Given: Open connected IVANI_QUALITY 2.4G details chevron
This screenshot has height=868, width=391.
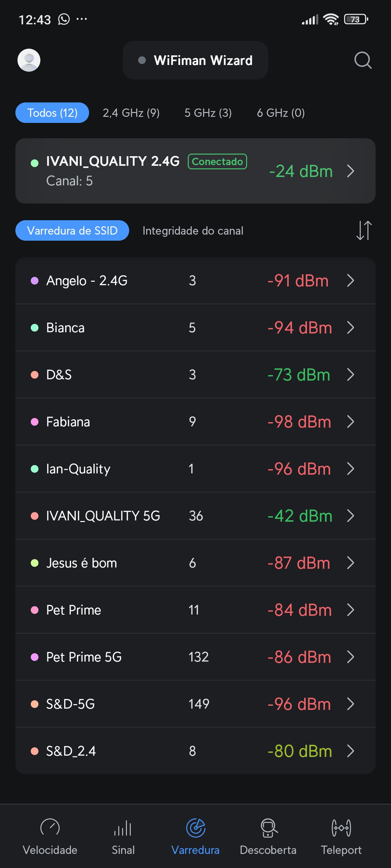Looking at the screenshot, I should pyautogui.click(x=351, y=171).
